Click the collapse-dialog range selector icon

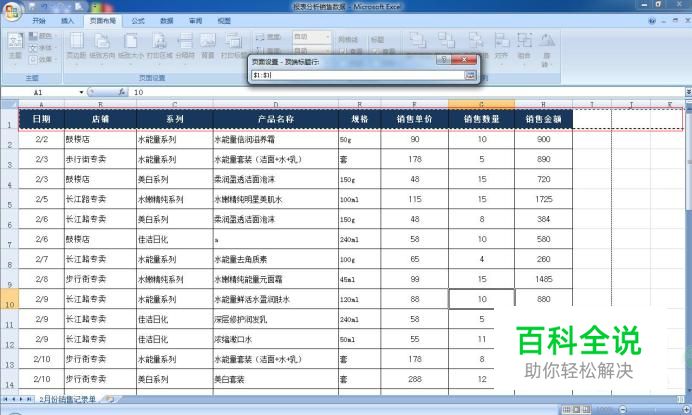pyautogui.click(x=470, y=75)
